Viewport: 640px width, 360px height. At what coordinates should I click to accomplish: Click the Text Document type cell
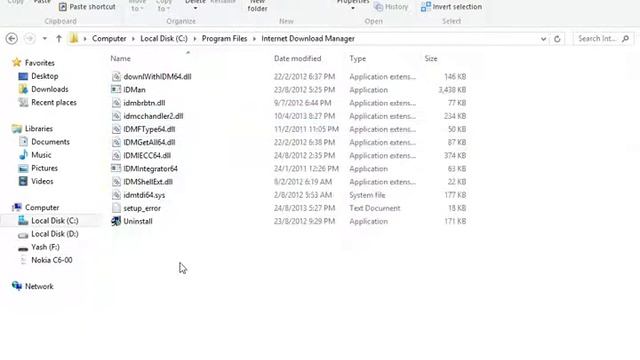[375, 208]
